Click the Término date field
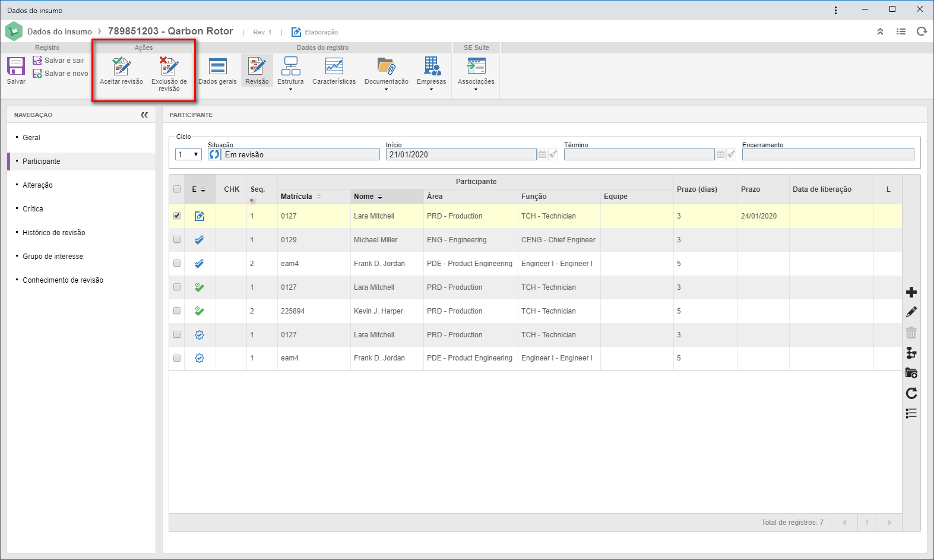The height and width of the screenshot is (560, 934). (639, 154)
